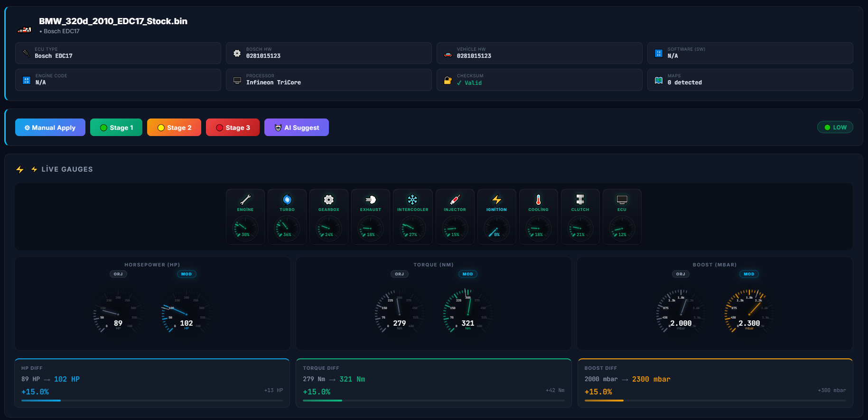Open the Gearbox gear icon
Viewport: 868px width, 420px height.
point(329,200)
